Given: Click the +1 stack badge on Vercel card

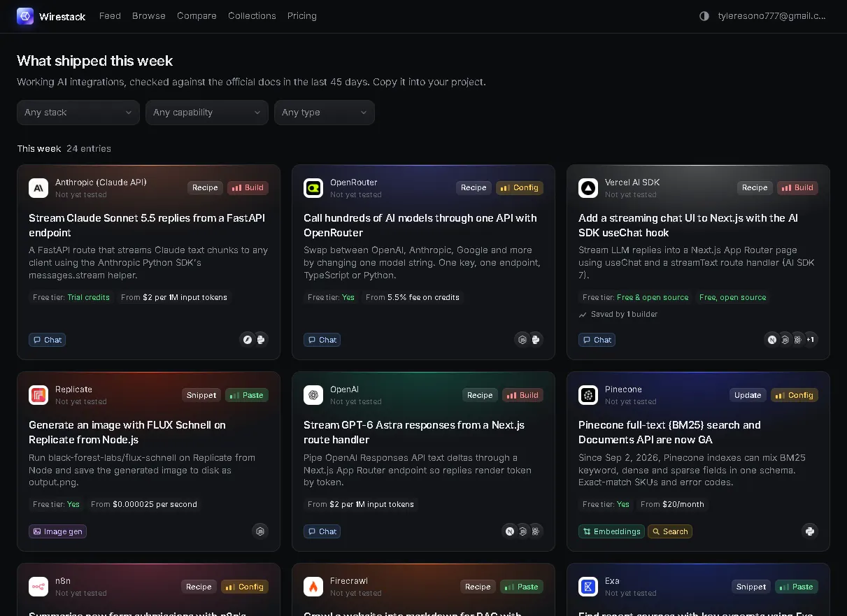Looking at the screenshot, I should point(810,340).
